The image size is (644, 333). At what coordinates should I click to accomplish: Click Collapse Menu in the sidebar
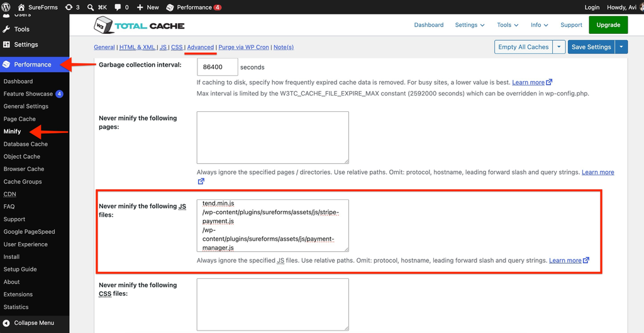[27, 323]
